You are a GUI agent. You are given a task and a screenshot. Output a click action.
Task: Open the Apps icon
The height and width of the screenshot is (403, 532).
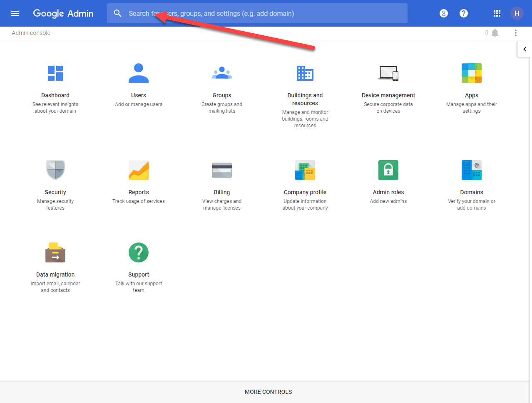(x=472, y=73)
